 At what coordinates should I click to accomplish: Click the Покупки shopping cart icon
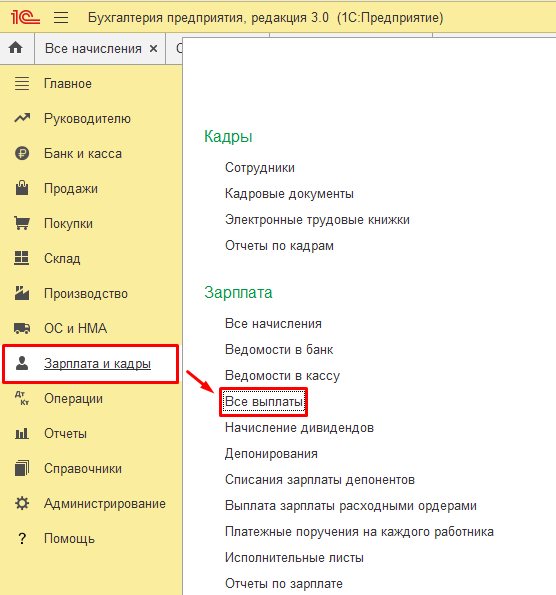tap(22, 223)
